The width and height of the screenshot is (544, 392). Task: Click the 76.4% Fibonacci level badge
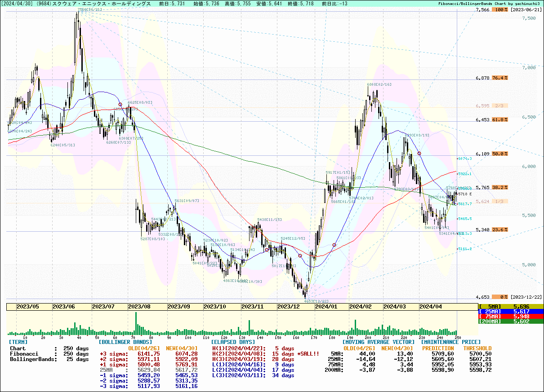click(x=499, y=78)
